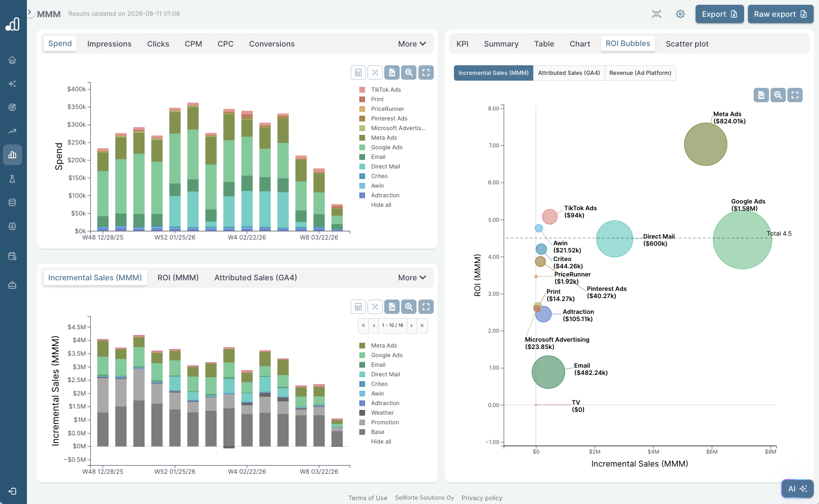Toggle percent view in Incremental Sales chart
This screenshot has width=819, height=504.
pos(375,307)
